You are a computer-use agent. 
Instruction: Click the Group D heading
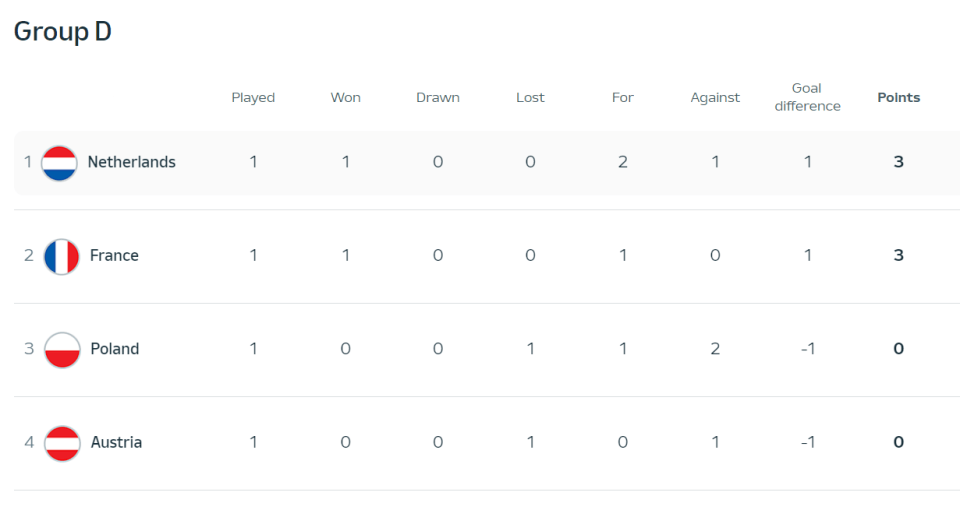pos(62,32)
